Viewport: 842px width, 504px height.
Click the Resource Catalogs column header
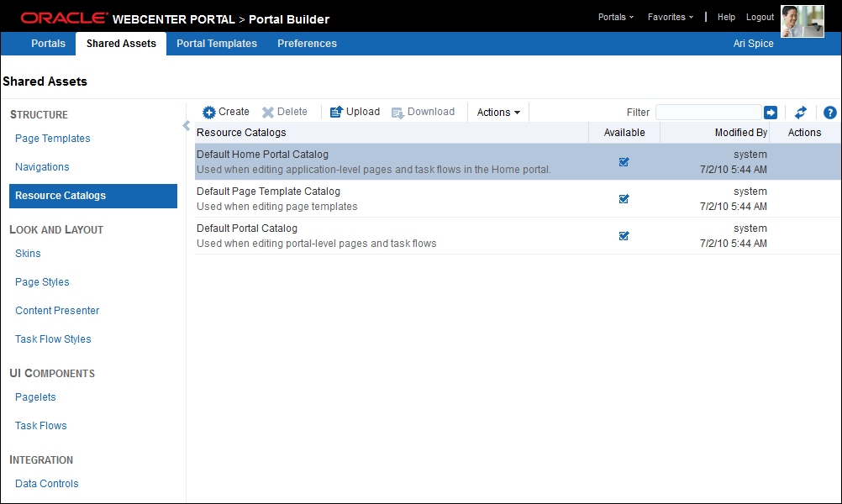point(392,133)
